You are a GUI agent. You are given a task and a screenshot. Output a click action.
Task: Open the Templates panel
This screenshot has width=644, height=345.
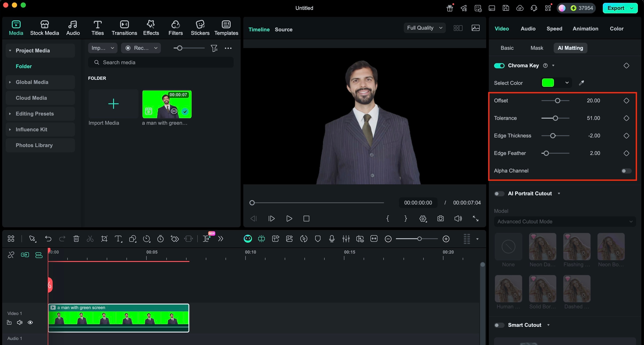pyautogui.click(x=226, y=27)
